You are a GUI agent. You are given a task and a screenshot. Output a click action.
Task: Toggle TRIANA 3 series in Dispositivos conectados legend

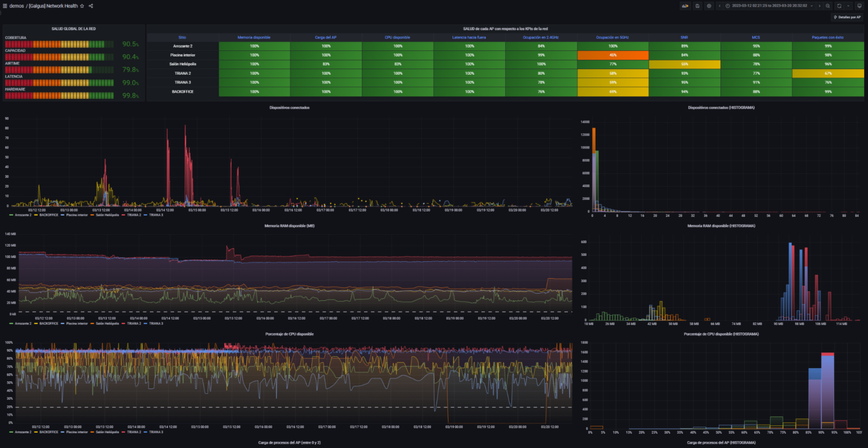coord(156,215)
